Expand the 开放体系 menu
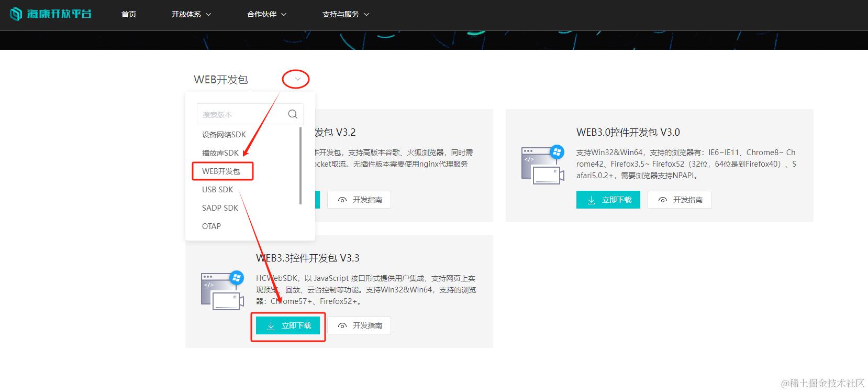Screen dimensions: 868x392 click(191, 14)
